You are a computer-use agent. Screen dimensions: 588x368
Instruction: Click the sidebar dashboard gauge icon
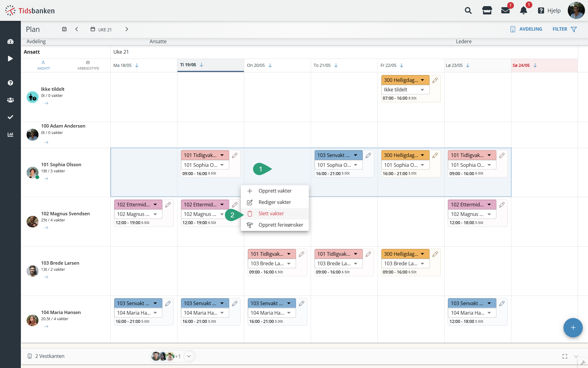(x=10, y=41)
